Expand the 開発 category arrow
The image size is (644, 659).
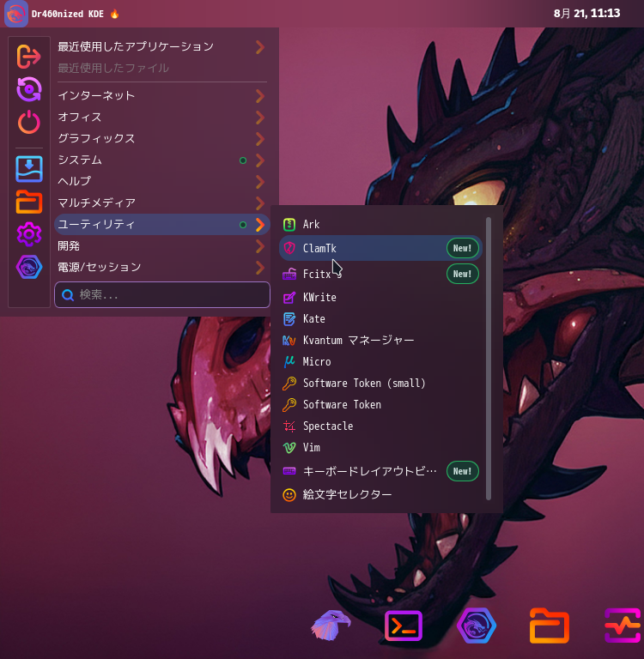click(x=260, y=246)
